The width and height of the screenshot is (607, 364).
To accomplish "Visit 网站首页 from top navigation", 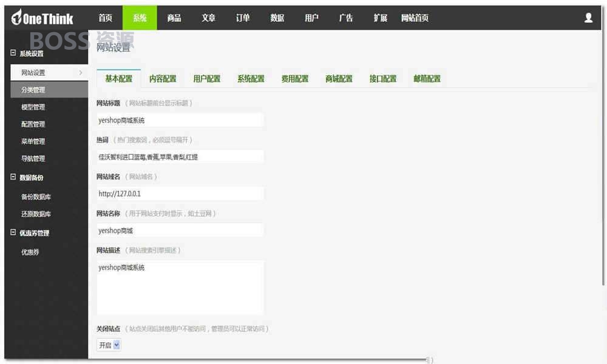I will [415, 18].
